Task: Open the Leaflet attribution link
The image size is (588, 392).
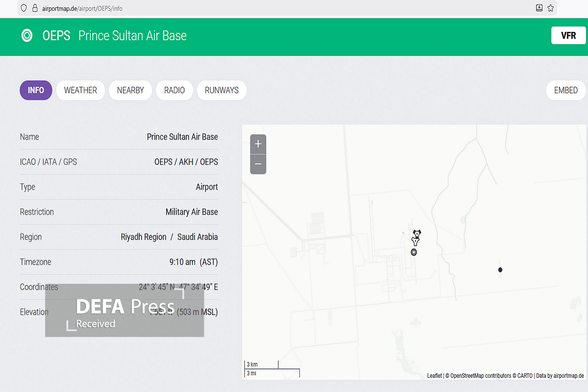Action: [x=434, y=376]
